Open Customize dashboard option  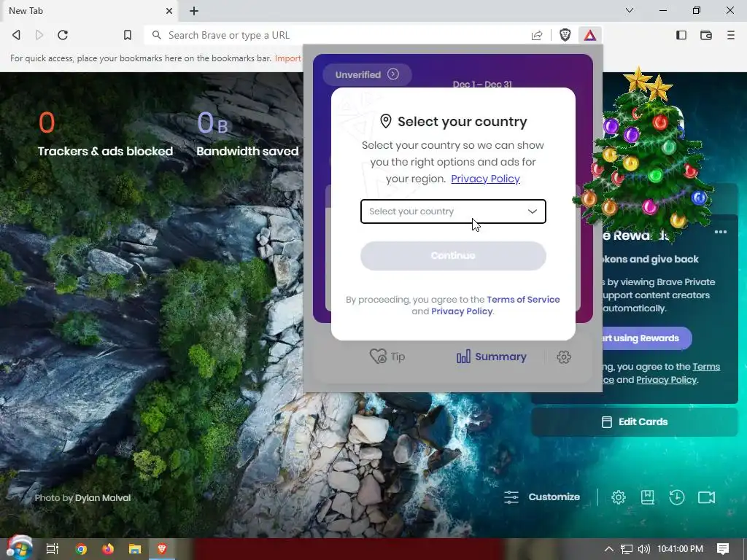[x=542, y=497]
